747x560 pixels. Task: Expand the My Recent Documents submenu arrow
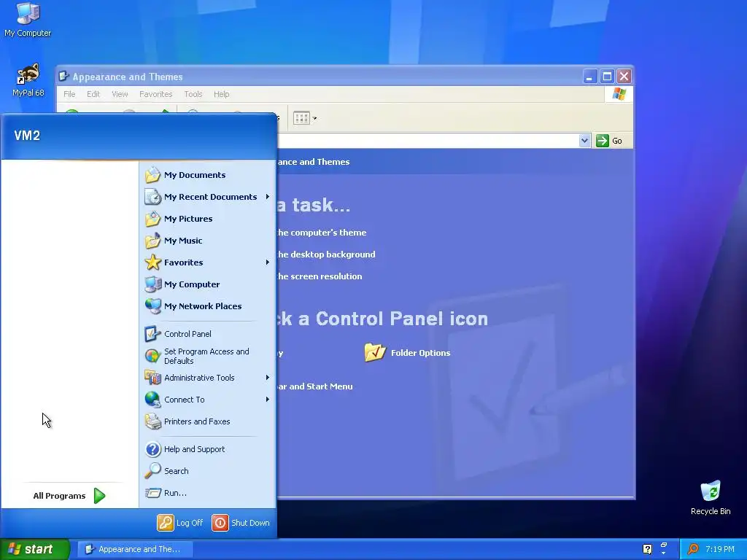(x=268, y=197)
